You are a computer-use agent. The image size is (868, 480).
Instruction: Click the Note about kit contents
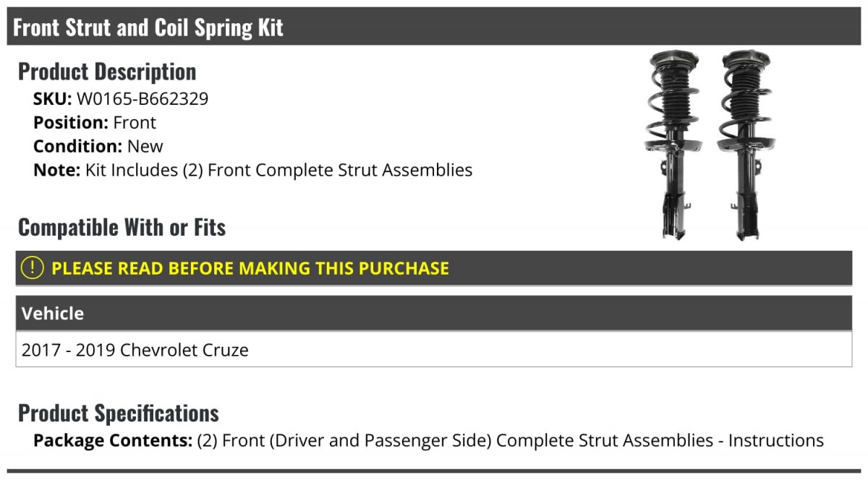pyautogui.click(x=253, y=171)
